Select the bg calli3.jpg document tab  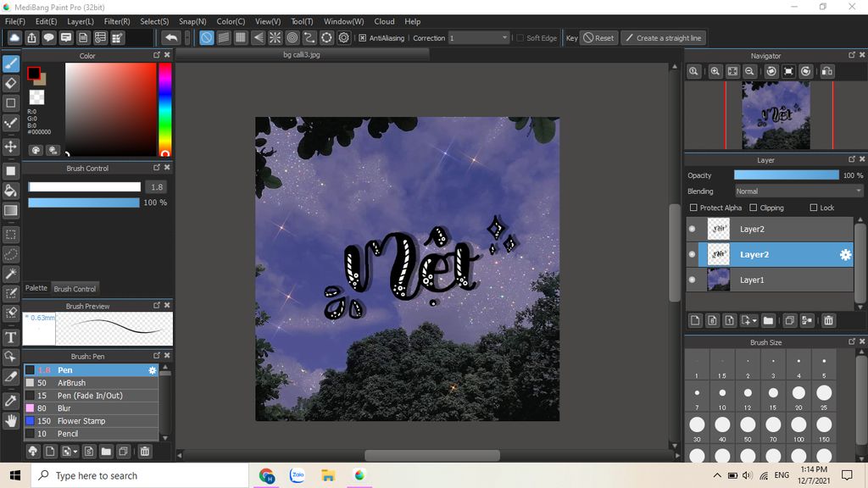click(x=302, y=55)
